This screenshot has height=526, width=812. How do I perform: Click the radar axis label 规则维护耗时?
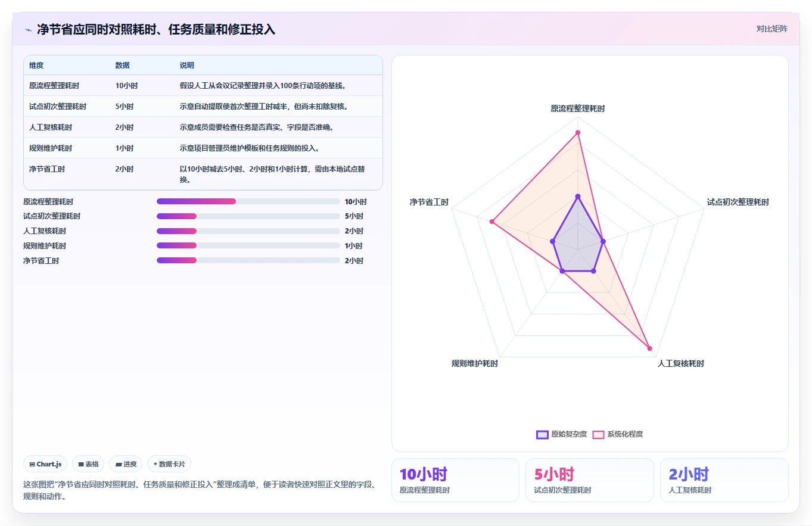(475, 363)
